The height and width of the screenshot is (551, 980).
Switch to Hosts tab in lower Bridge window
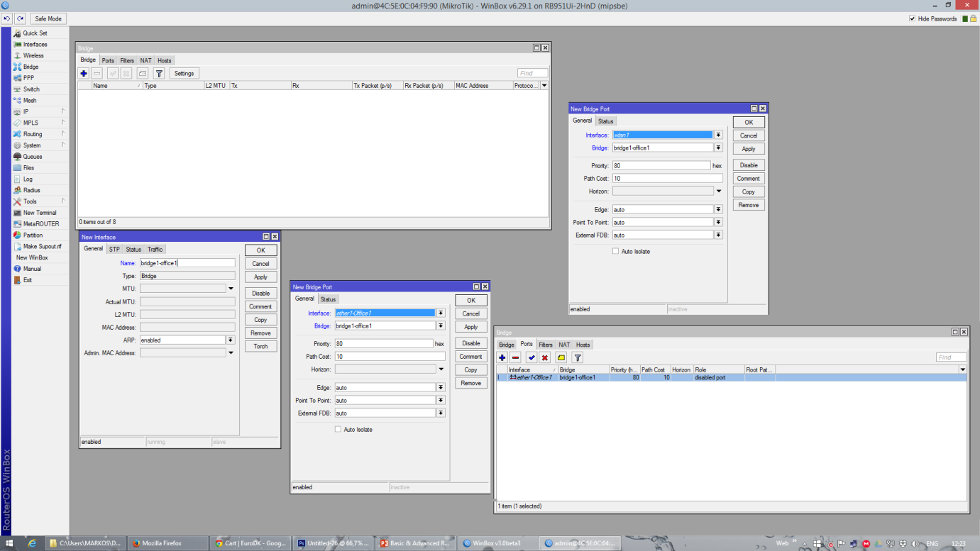pyautogui.click(x=583, y=345)
